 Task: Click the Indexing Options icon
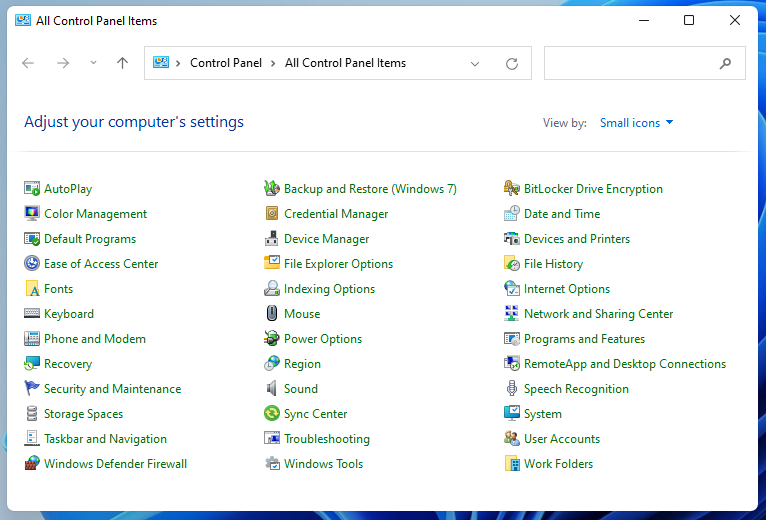[272, 288]
